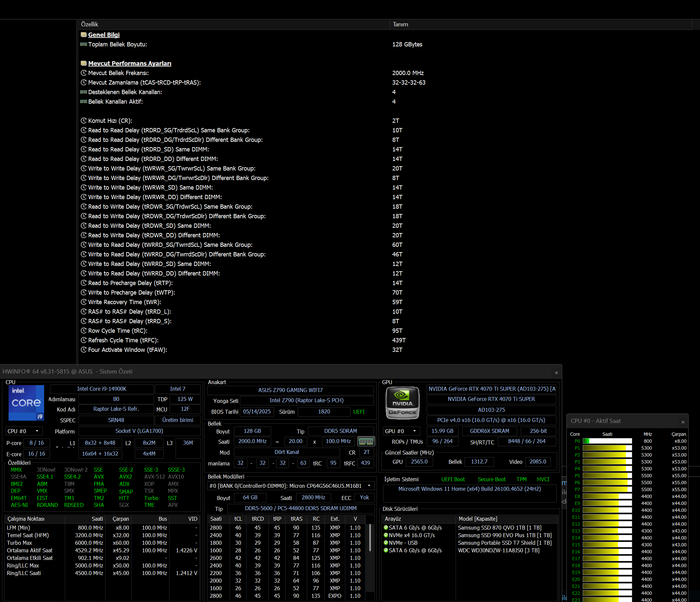Click the clock icon beside tRRD_L delay row
Viewport: 700px width, 602px height.
point(84,312)
